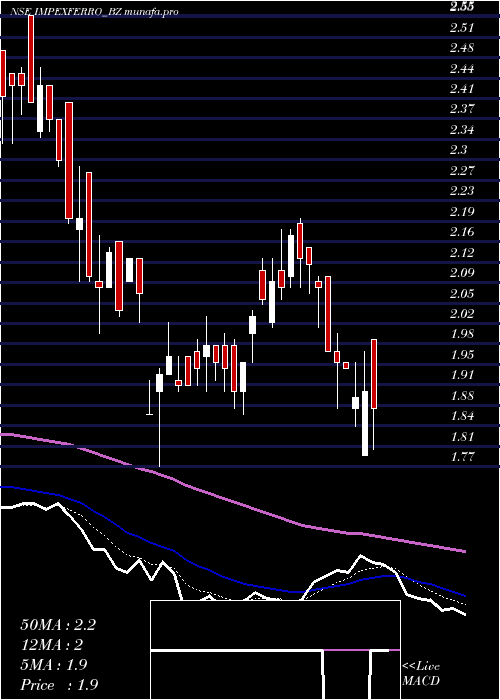The height and width of the screenshot is (700, 500).
Task: Click the 1.95 price axis label
Action: coord(462,354)
